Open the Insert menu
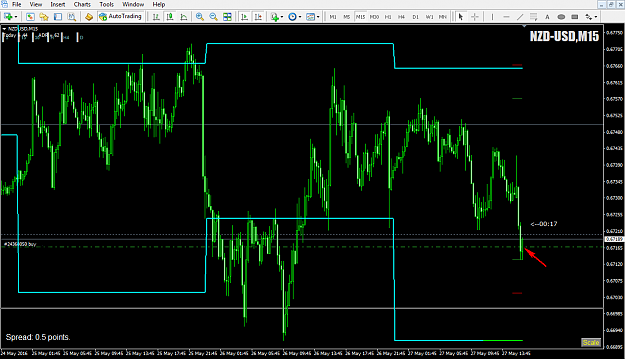This screenshot has width=625, height=360. [57, 4]
